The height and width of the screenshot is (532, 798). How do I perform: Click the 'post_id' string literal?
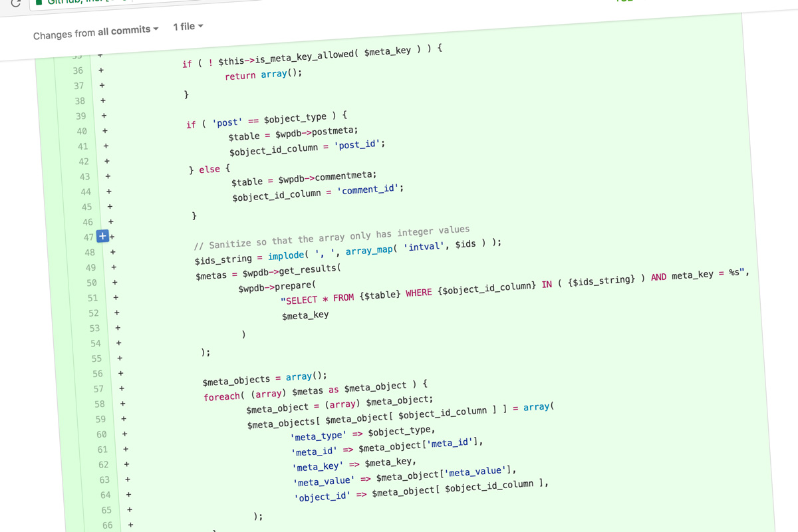pos(359,145)
